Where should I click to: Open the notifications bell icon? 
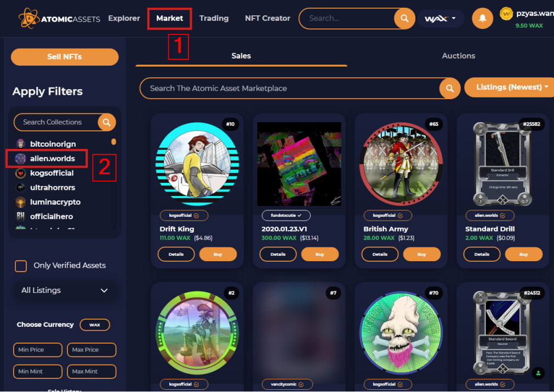point(482,19)
